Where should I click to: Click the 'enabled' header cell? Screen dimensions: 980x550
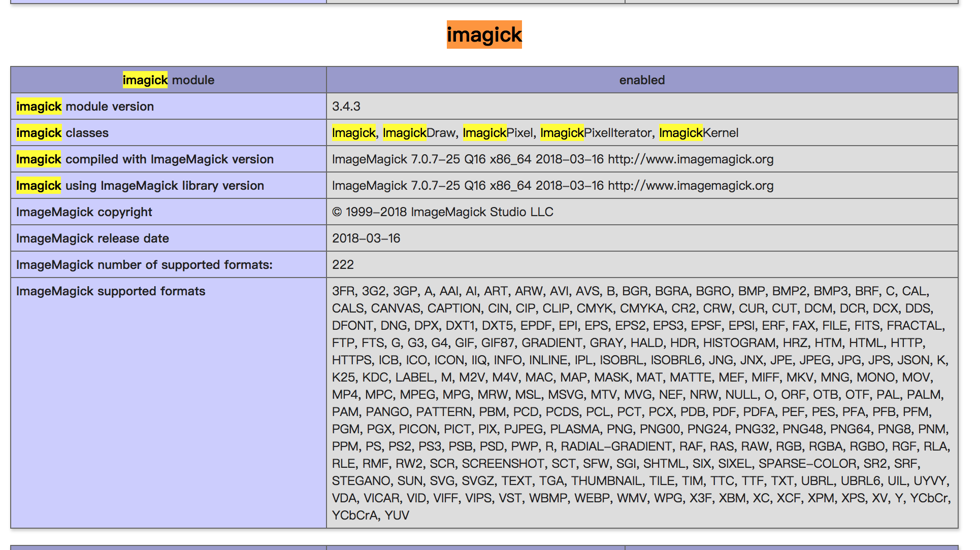pos(642,80)
